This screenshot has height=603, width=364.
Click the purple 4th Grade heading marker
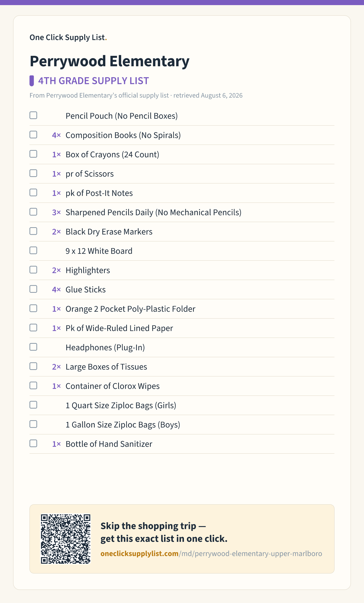pos(32,81)
